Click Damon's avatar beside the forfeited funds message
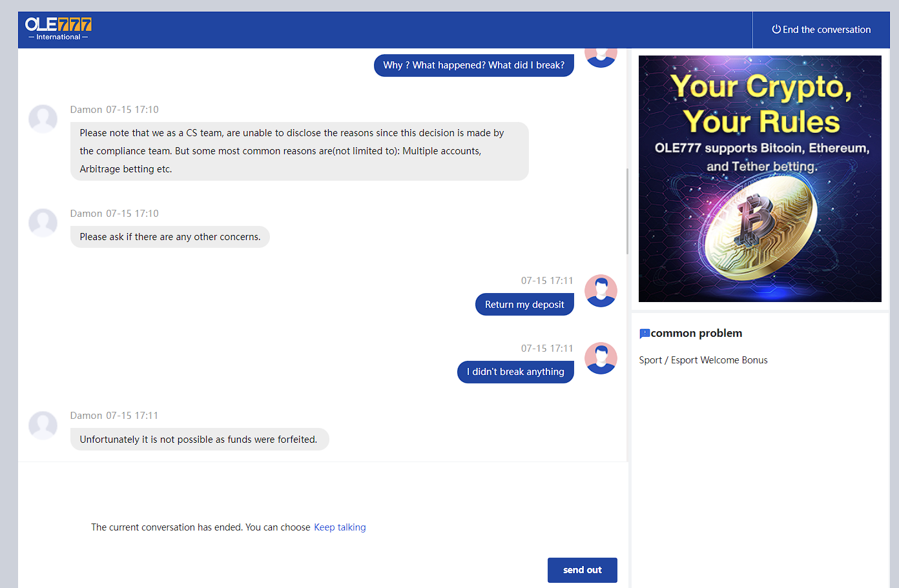899x588 pixels. (x=43, y=425)
